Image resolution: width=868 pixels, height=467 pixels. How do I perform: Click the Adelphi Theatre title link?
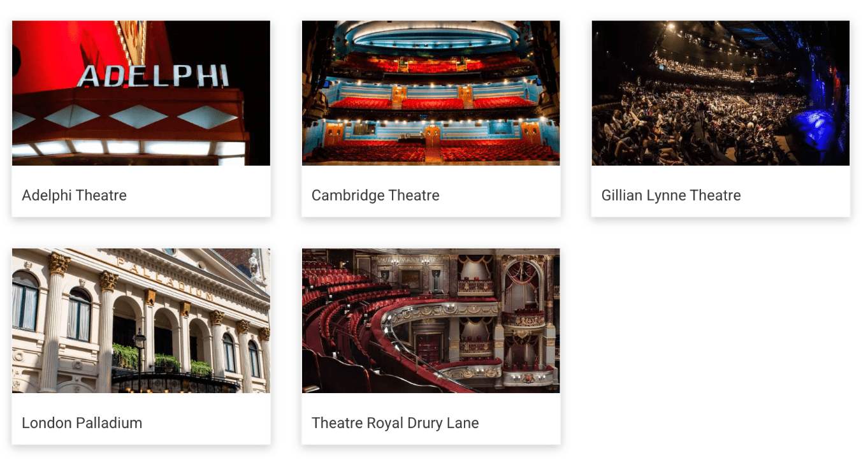tap(75, 195)
